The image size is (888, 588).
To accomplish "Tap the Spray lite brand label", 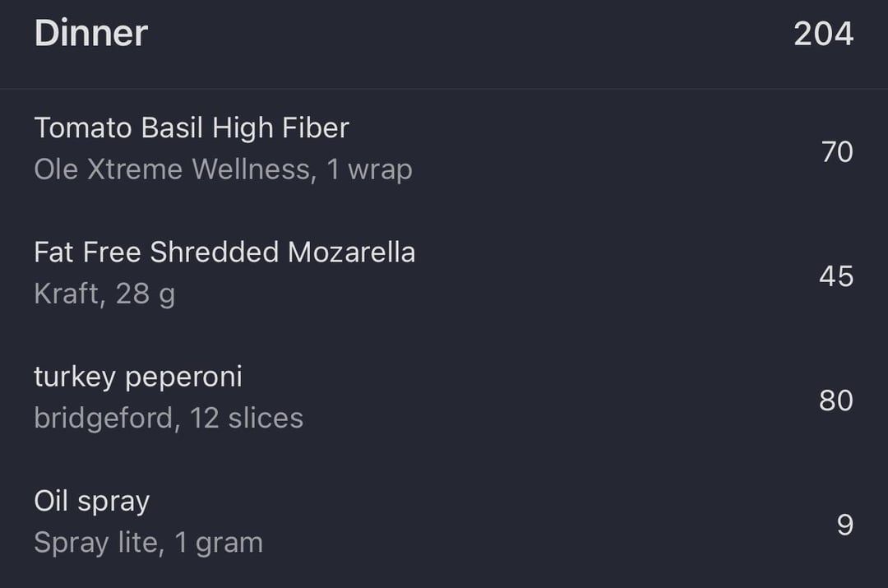I will click(x=95, y=543).
